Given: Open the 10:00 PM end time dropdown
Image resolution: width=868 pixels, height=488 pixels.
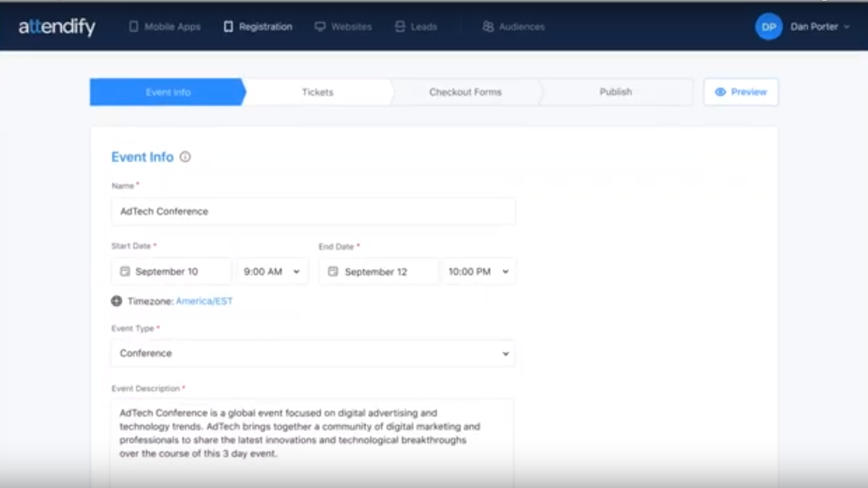Looking at the screenshot, I should [478, 272].
